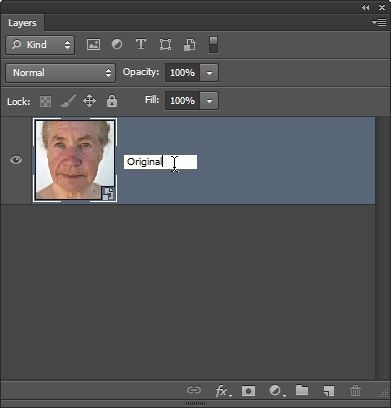Hide the Original layer eye icon
Viewport: 391px width, 408px height.
[16, 160]
